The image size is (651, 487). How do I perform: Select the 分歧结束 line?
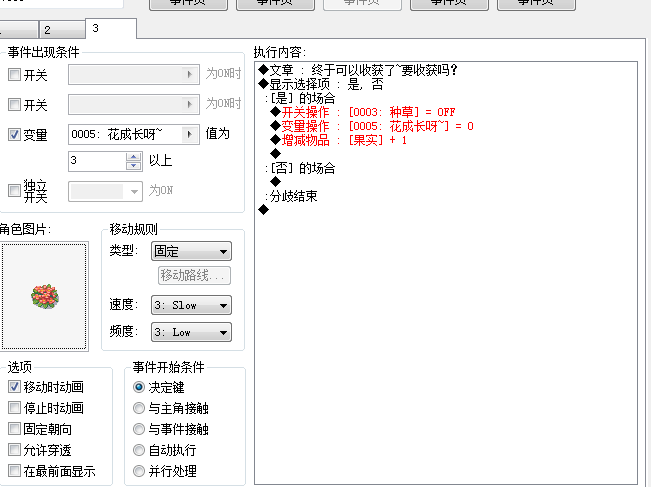coord(291,196)
